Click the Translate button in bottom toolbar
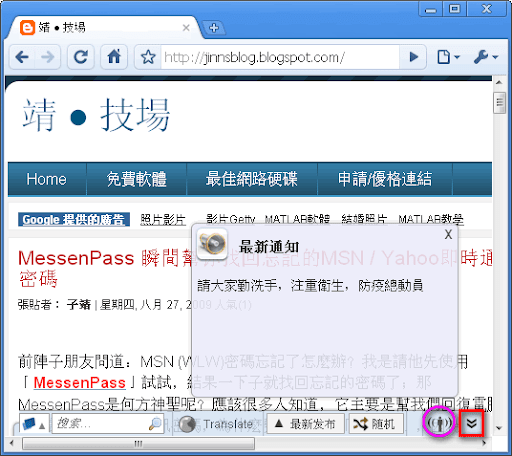Screen dimensions: 512x456 [x=216, y=424]
